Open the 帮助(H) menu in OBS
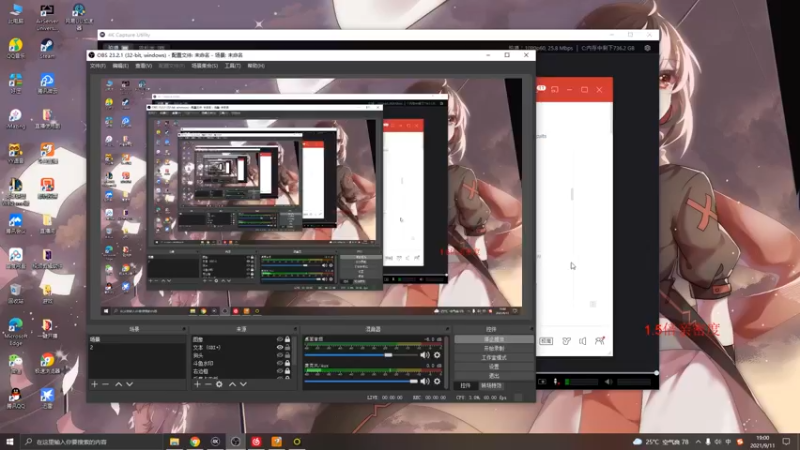The width and height of the screenshot is (800, 450). pos(256,66)
